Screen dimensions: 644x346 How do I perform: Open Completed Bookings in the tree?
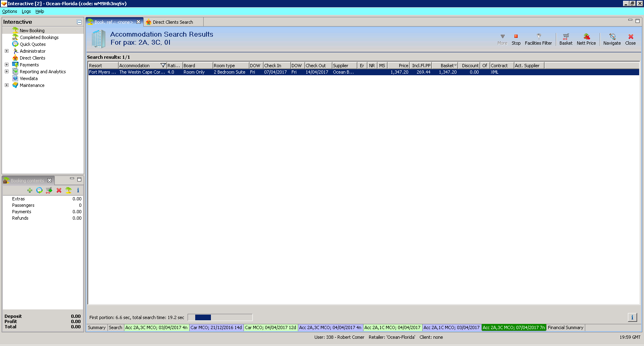(39, 37)
